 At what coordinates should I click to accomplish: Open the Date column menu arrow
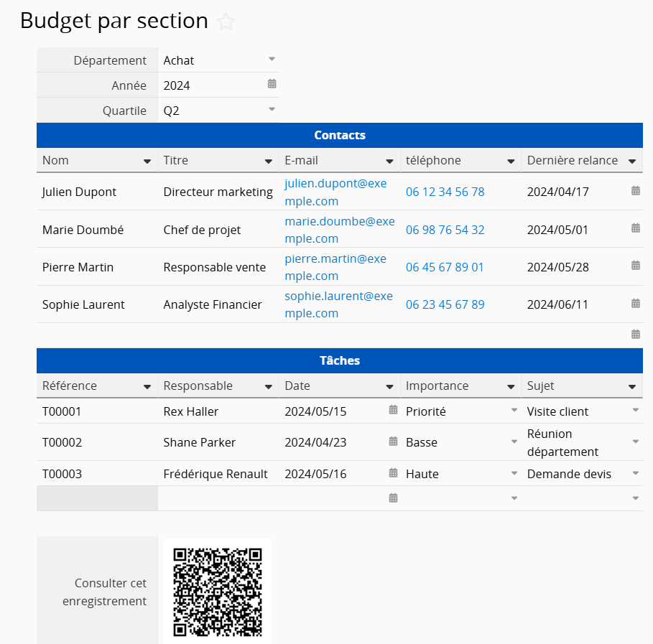390,387
